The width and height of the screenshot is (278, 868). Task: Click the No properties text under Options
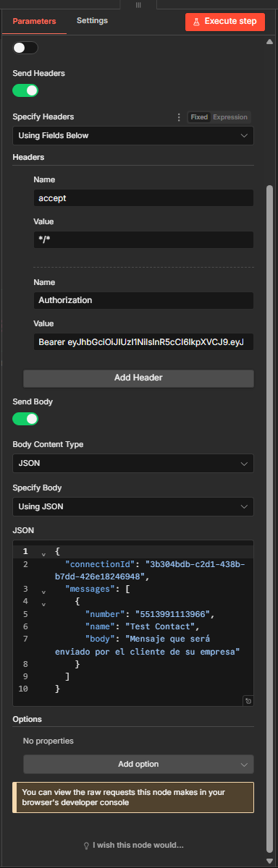tap(49, 741)
